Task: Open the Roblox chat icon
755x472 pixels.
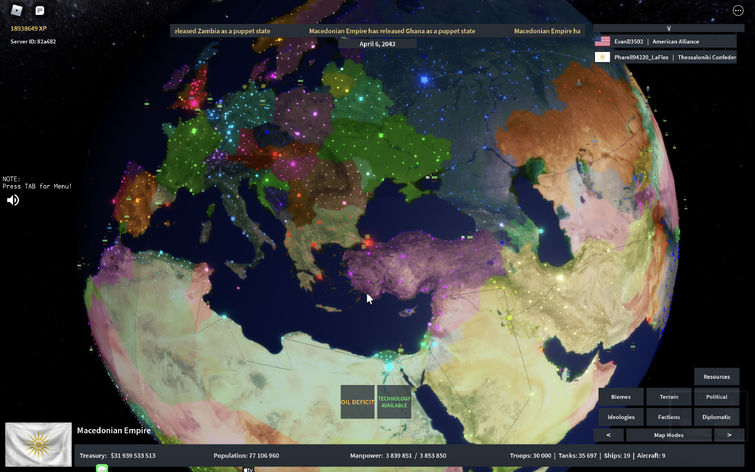Action: point(40,10)
